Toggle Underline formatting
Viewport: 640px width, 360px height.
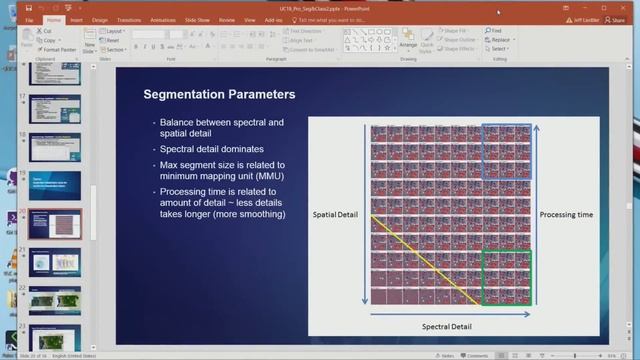click(x=153, y=47)
